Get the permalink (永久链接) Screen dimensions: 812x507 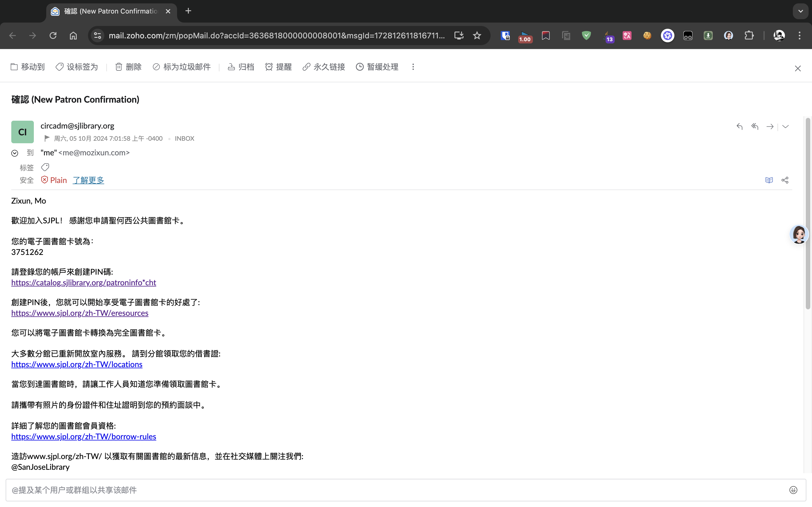[323, 67]
